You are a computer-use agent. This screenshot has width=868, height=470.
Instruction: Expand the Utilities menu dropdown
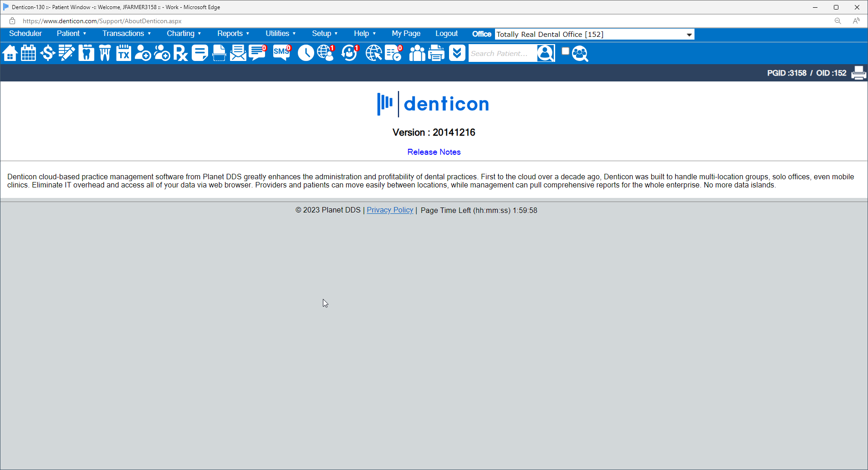pos(281,34)
